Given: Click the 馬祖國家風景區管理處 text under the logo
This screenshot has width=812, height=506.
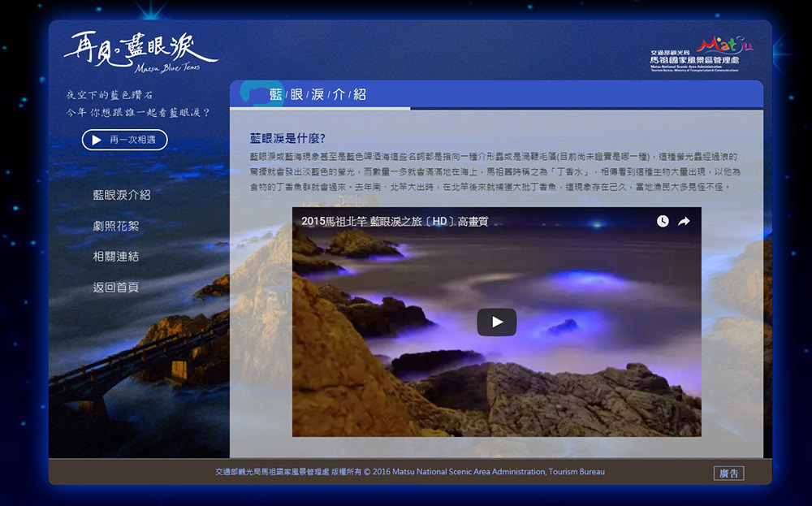Looking at the screenshot, I should coord(694,61).
